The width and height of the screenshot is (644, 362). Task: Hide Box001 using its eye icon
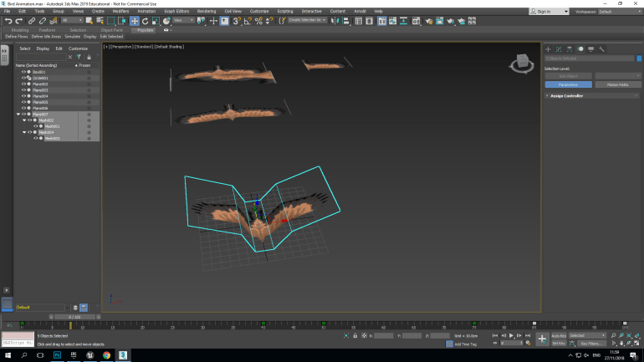click(x=23, y=72)
